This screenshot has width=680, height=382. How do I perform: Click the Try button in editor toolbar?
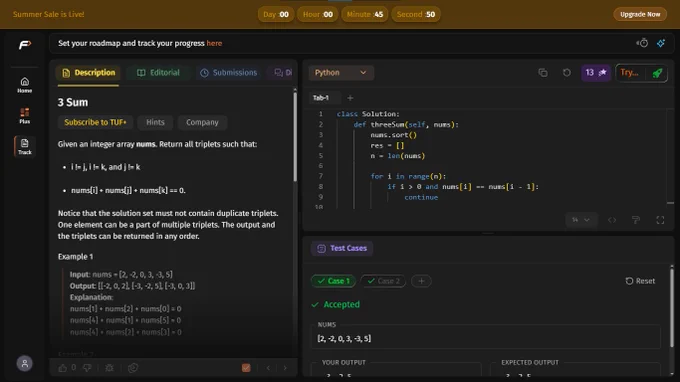pyautogui.click(x=630, y=72)
